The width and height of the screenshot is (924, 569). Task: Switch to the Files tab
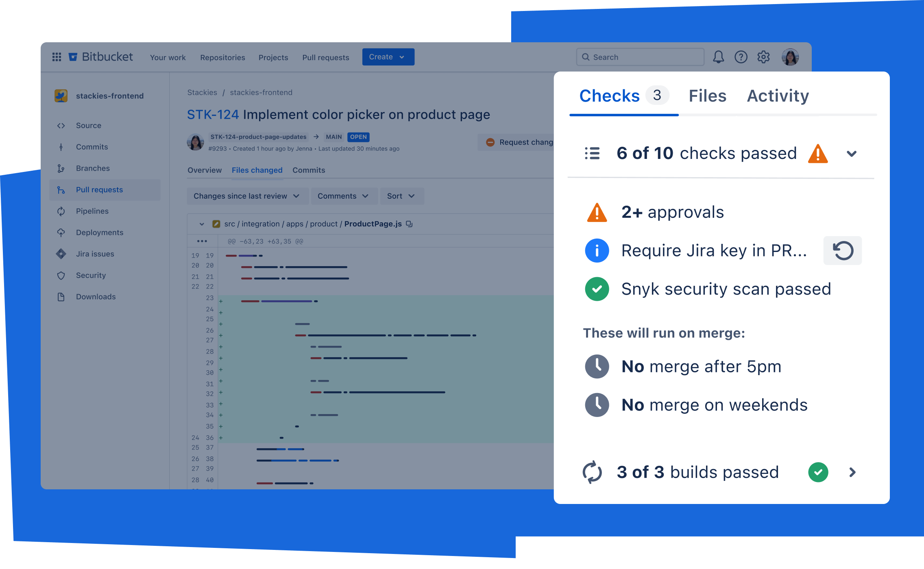pos(706,96)
